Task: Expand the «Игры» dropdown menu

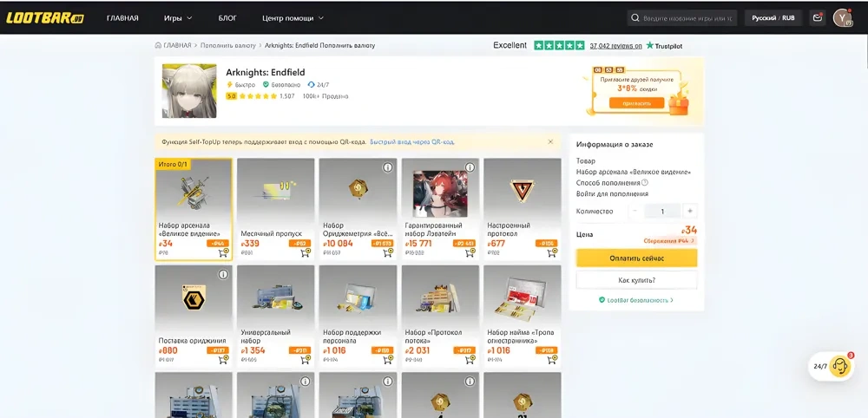Action: 178,17
